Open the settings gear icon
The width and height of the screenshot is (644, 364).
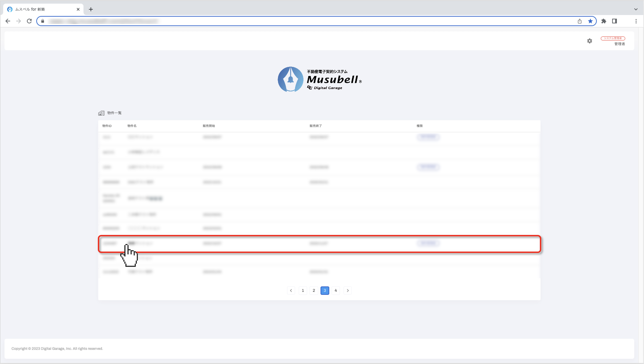coord(589,41)
